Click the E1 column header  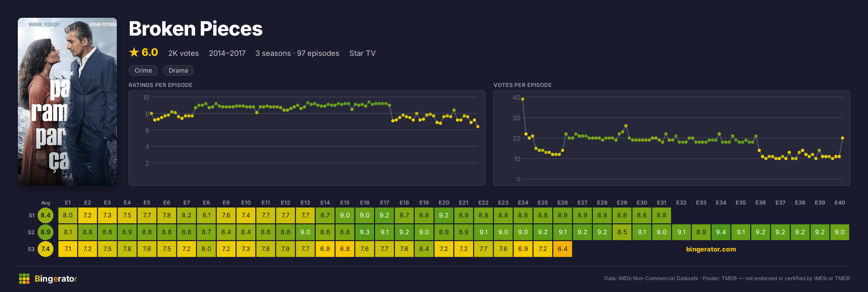click(68, 203)
